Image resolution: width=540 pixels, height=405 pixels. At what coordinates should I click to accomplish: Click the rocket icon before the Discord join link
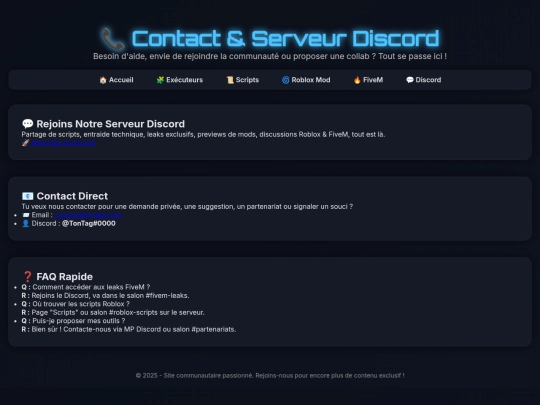(25, 143)
